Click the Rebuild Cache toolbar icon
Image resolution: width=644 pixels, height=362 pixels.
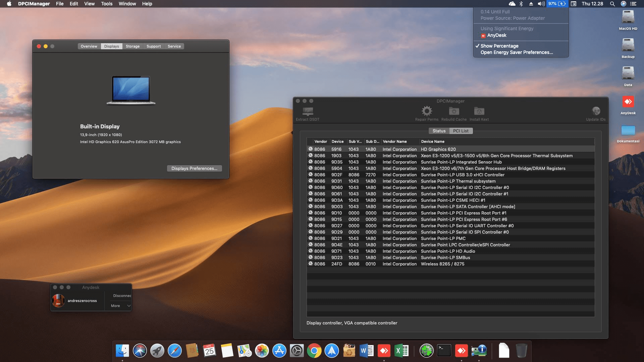point(454,111)
